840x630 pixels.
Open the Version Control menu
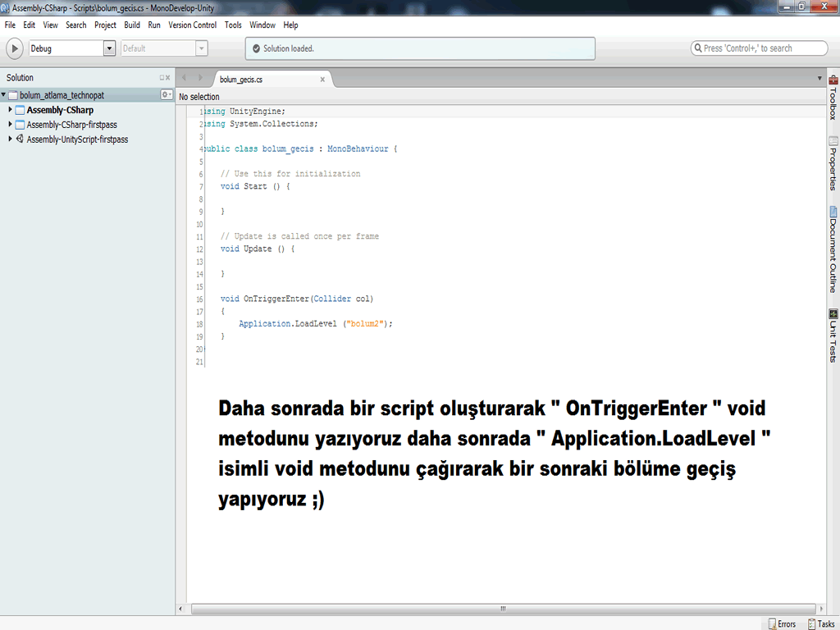193,25
